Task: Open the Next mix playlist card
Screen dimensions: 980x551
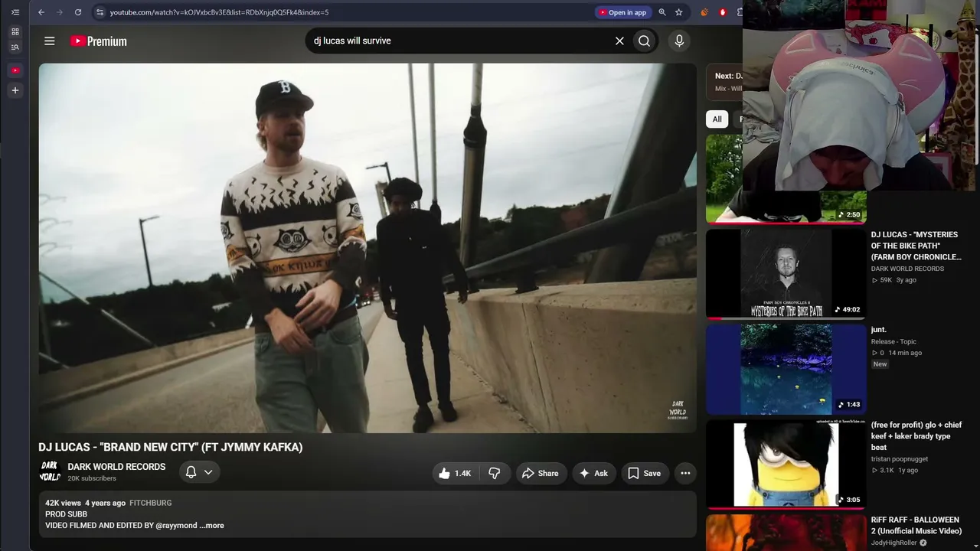Action: coord(724,82)
